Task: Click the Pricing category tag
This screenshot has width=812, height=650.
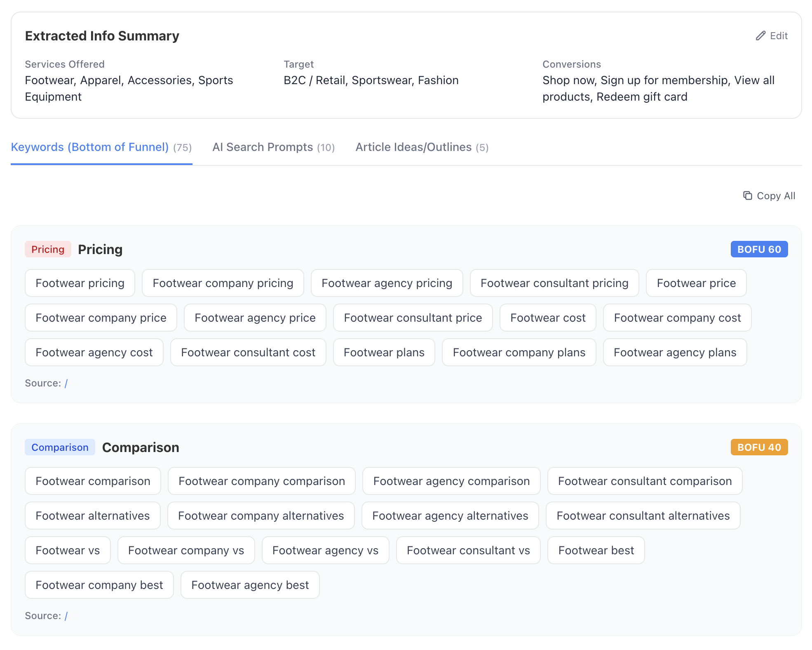Action: [x=48, y=249]
